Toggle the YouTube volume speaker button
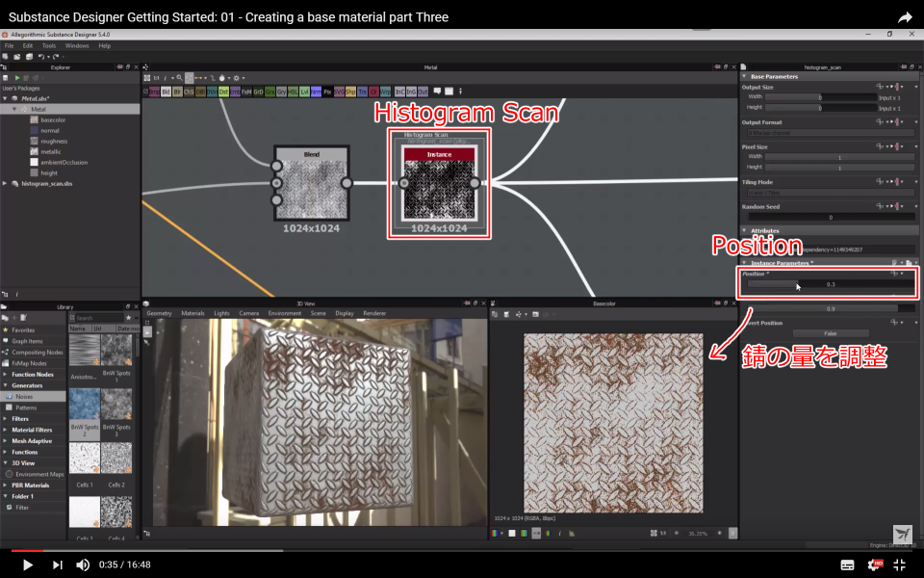 point(83,565)
